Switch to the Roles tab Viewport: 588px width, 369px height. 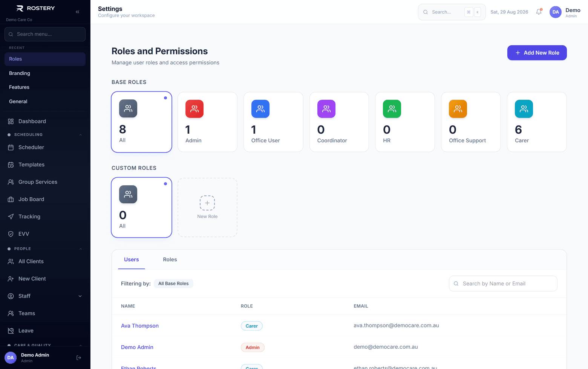click(x=170, y=259)
